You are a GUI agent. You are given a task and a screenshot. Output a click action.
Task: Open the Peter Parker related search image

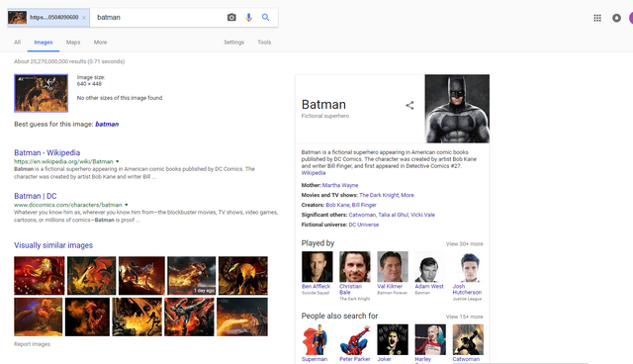355,339
